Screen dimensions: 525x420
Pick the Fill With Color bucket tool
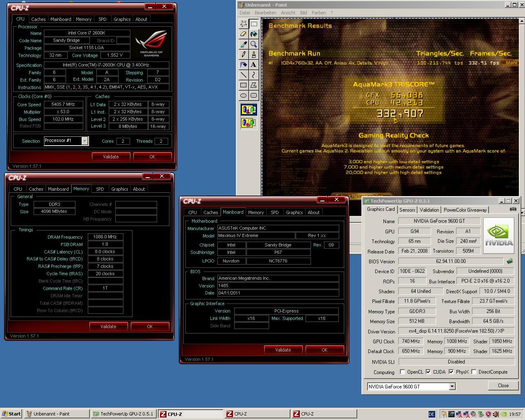click(x=254, y=34)
